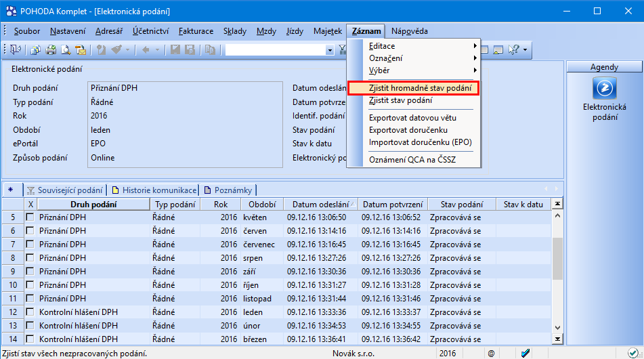
Task: Tick checkbox for row 11 listopad
Action: (30, 298)
